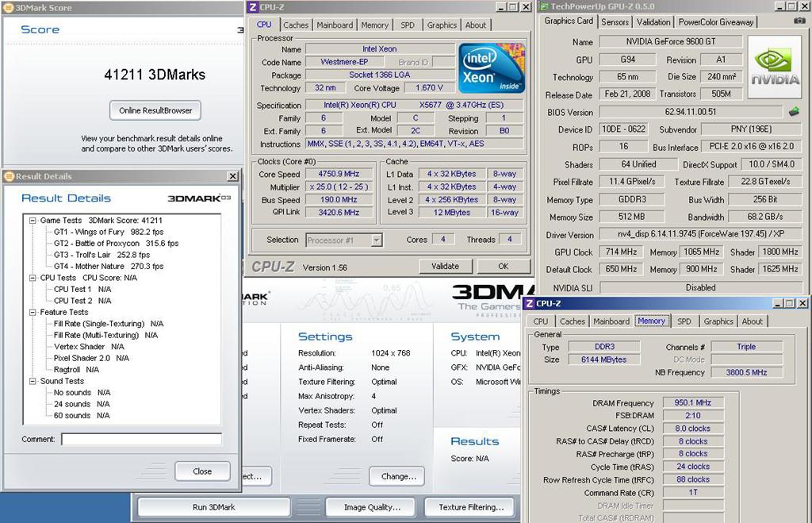Select the CPU Test 1 tree row
This screenshot has height=523, width=812.
[82, 289]
